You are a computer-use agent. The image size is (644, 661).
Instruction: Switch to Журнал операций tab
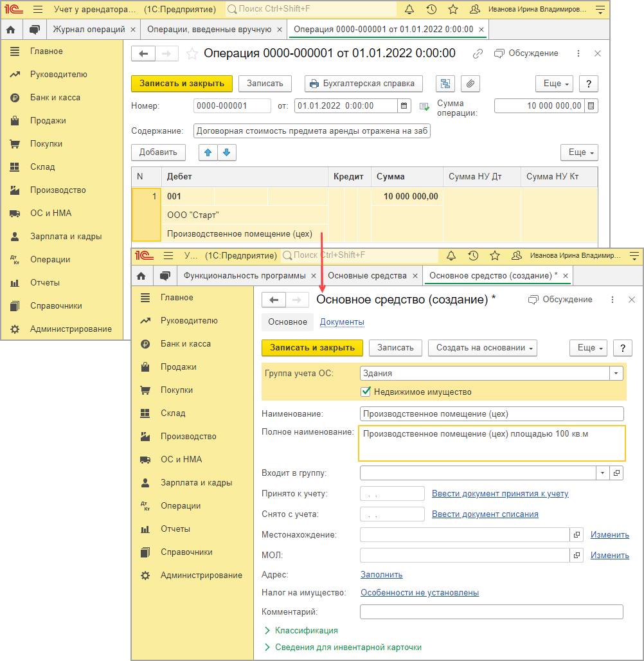[89, 30]
